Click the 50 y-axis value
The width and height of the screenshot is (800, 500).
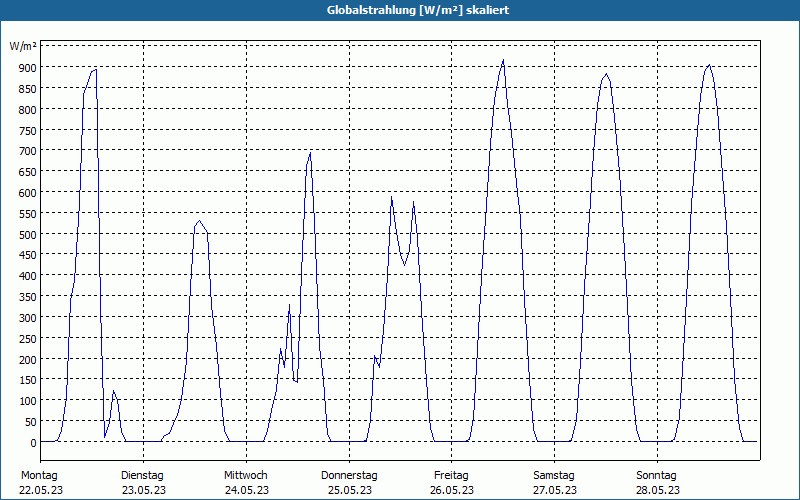pos(31,422)
